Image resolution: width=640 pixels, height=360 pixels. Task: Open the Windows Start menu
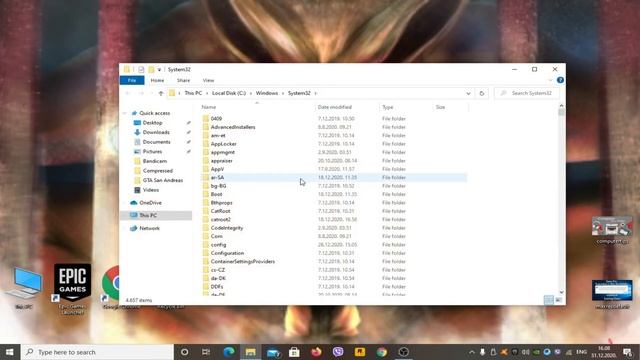pyautogui.click(x=9, y=352)
